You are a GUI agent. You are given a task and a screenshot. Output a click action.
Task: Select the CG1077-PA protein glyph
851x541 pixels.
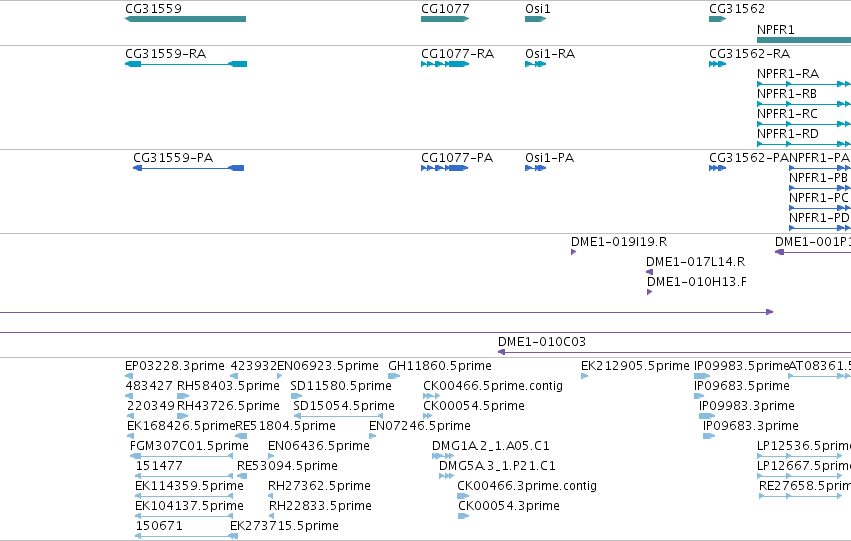(444, 168)
